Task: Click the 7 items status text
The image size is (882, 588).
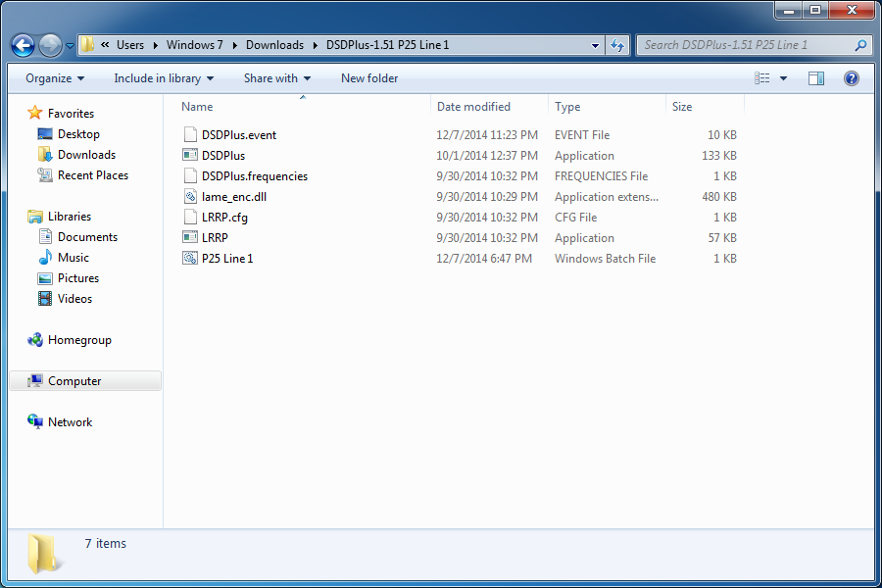Action: pyautogui.click(x=105, y=543)
